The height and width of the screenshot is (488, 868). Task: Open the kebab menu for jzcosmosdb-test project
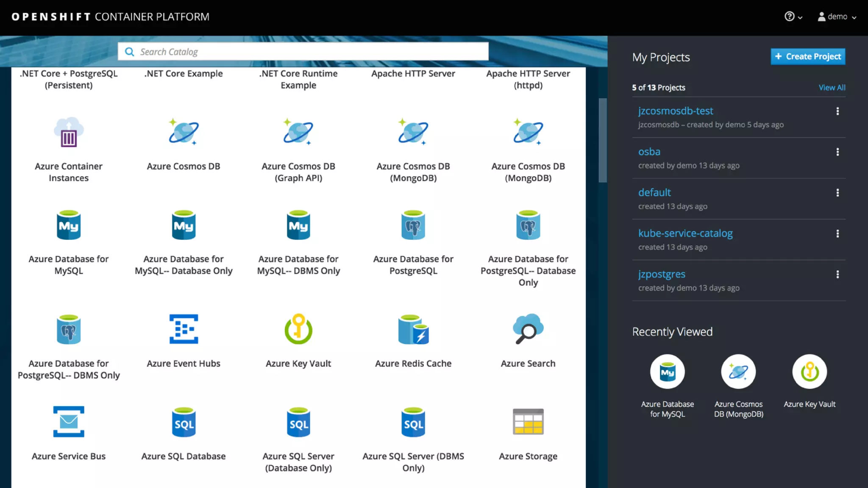837,111
